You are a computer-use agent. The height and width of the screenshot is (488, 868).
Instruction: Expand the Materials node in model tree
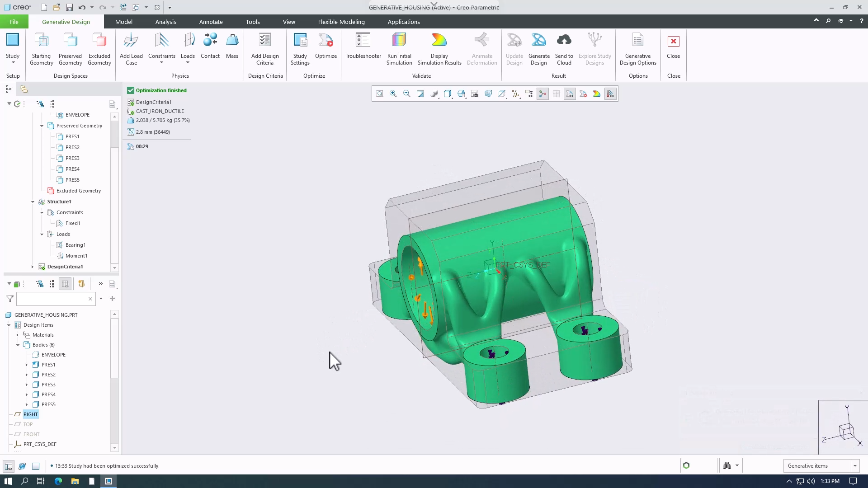point(18,335)
